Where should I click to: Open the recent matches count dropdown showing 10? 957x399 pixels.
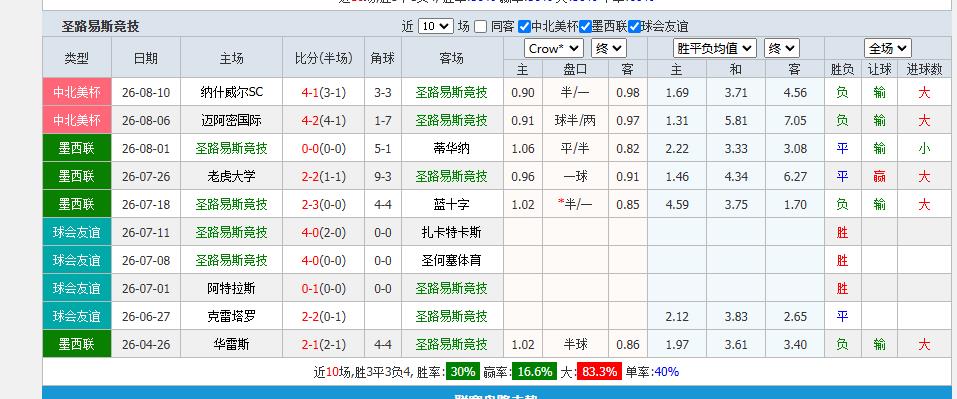click(x=436, y=26)
